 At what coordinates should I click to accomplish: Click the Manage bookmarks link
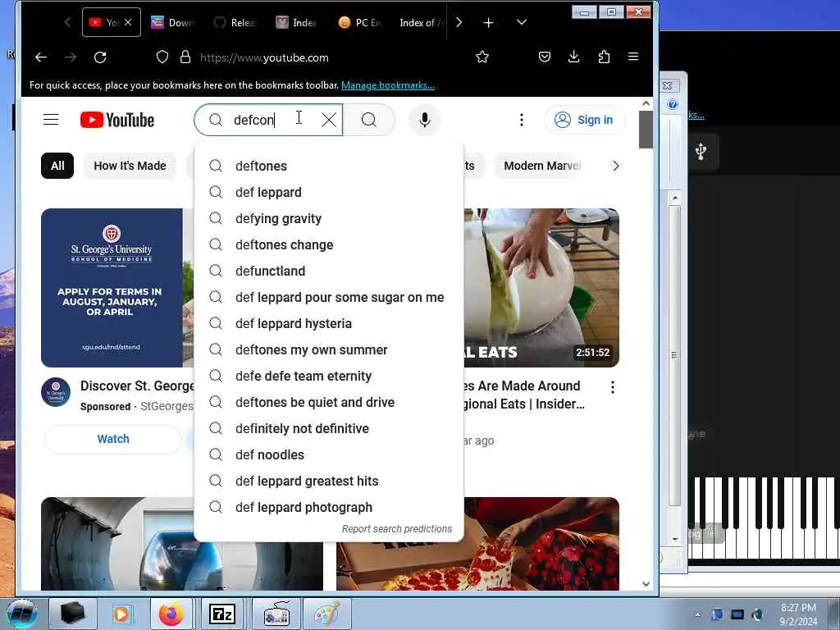pos(388,85)
